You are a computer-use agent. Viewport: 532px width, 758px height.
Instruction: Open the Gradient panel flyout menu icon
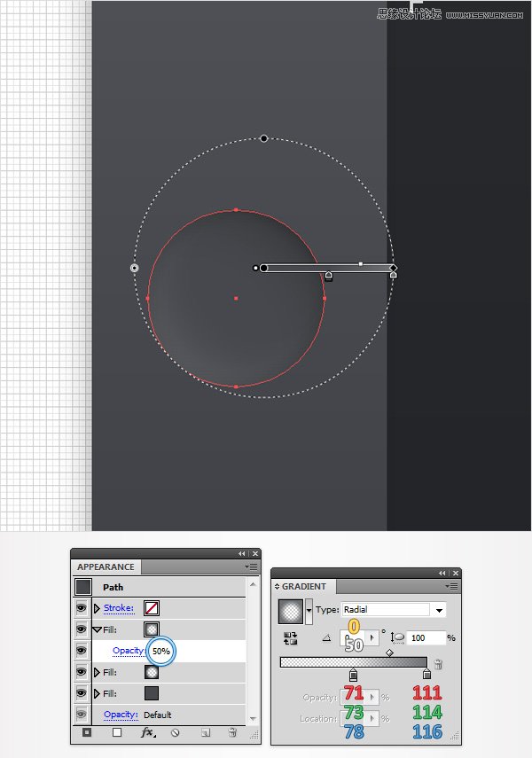pos(450,586)
